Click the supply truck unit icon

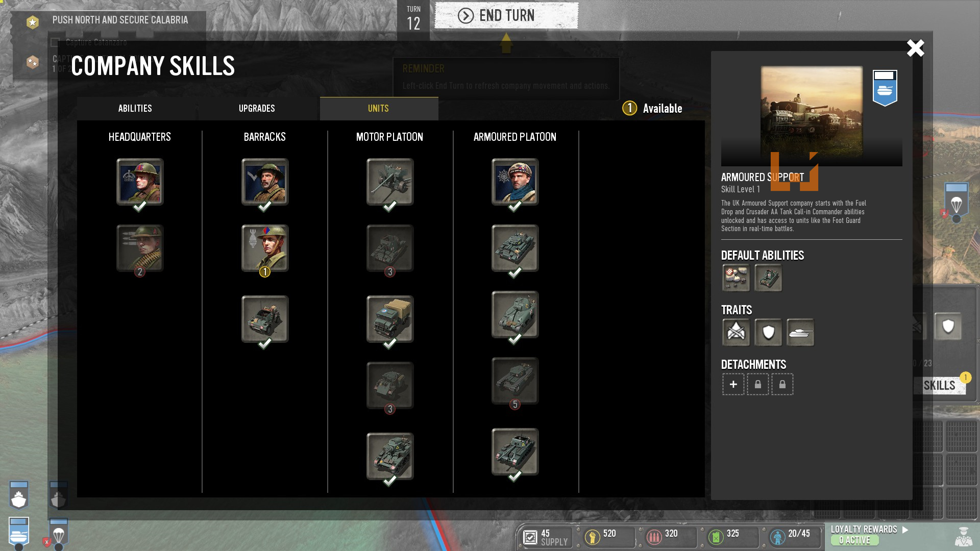(x=390, y=319)
